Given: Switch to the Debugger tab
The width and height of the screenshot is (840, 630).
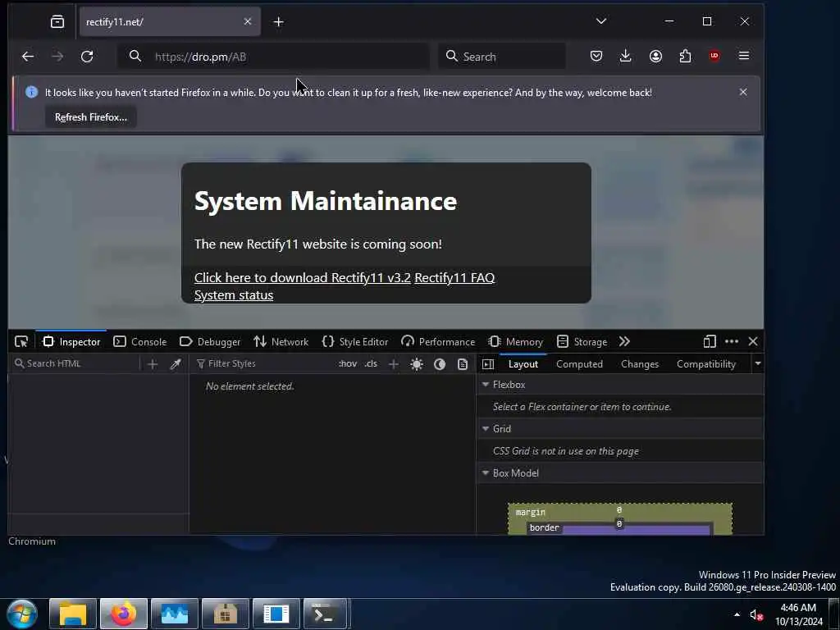Looking at the screenshot, I should (210, 342).
